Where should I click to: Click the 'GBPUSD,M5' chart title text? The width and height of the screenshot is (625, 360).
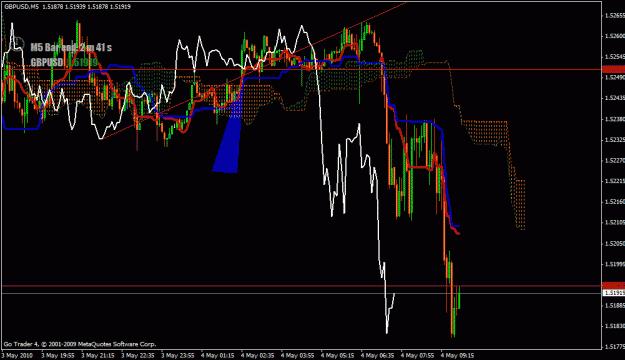click(x=22, y=7)
